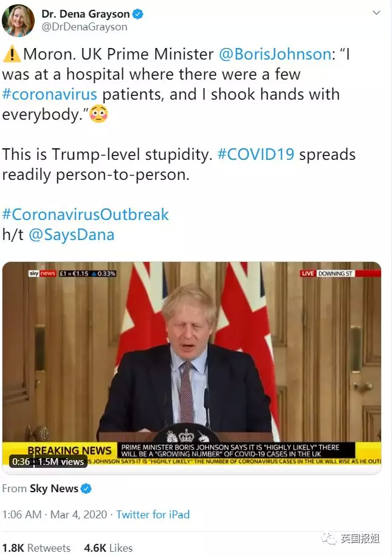
Task: Click the flushed face emoji
Action: pyautogui.click(x=98, y=114)
